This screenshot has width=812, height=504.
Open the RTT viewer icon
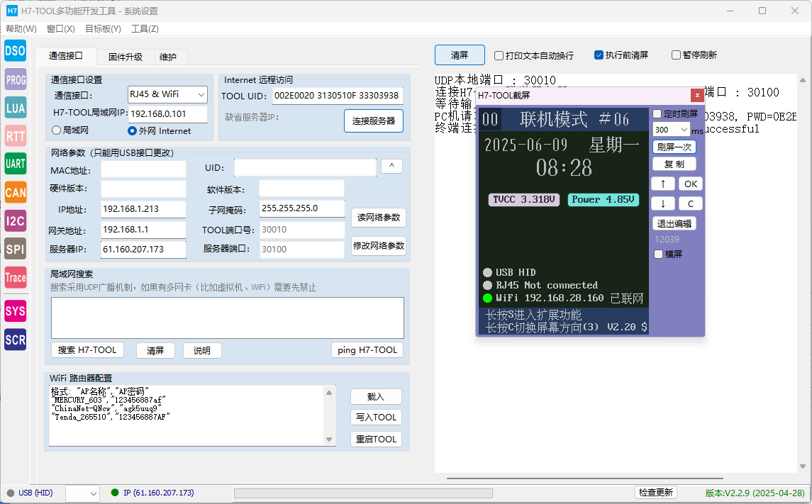coord(15,136)
